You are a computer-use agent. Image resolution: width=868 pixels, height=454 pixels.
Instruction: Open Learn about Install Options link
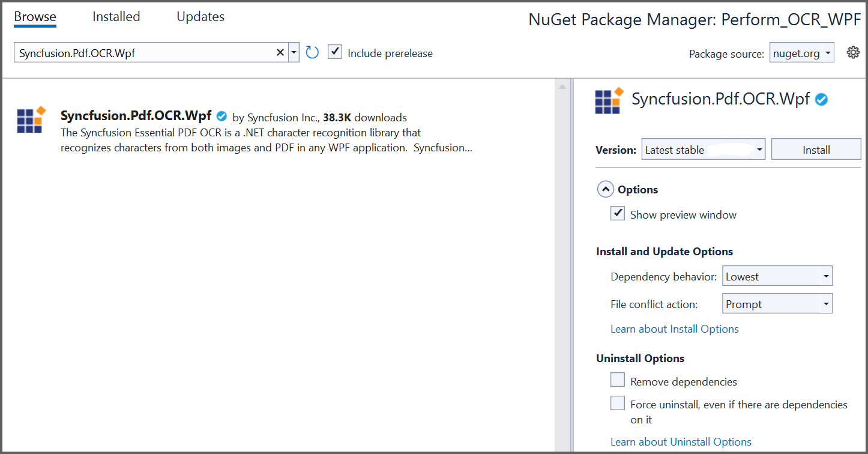tap(675, 329)
